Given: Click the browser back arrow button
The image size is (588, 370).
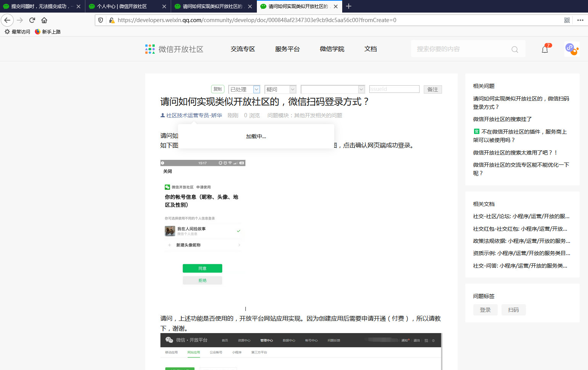Looking at the screenshot, I should [7, 20].
